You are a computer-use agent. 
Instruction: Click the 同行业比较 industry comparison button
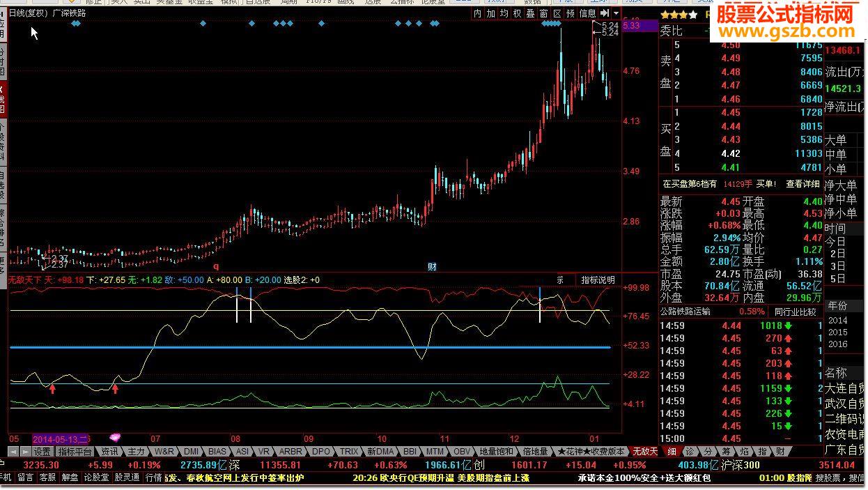click(795, 312)
